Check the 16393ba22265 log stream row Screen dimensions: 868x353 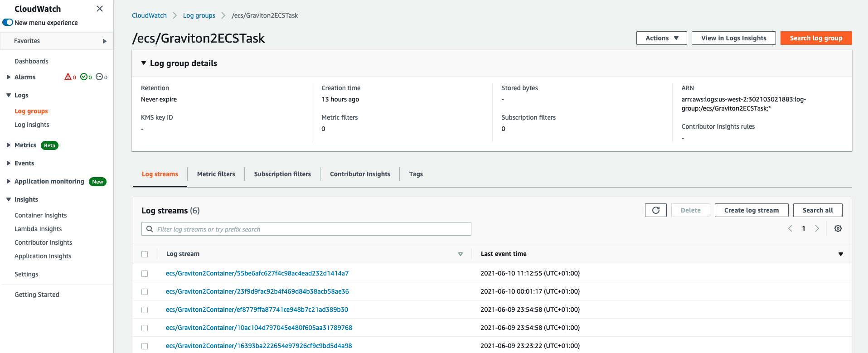145,346
